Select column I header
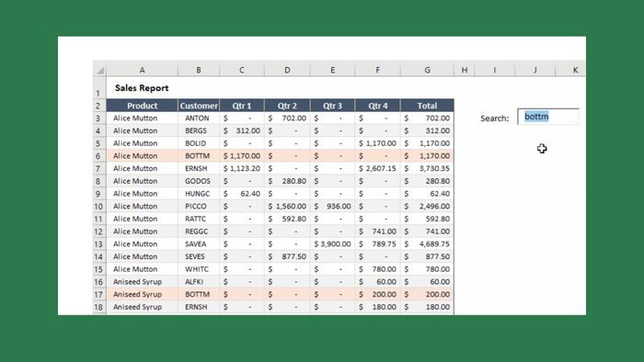Viewport: 644px width, 362px height. coord(495,70)
